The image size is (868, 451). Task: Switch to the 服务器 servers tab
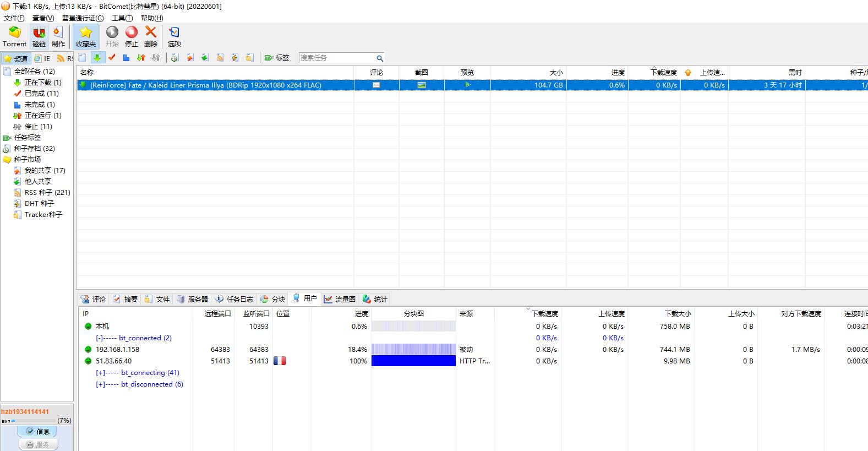coord(192,300)
